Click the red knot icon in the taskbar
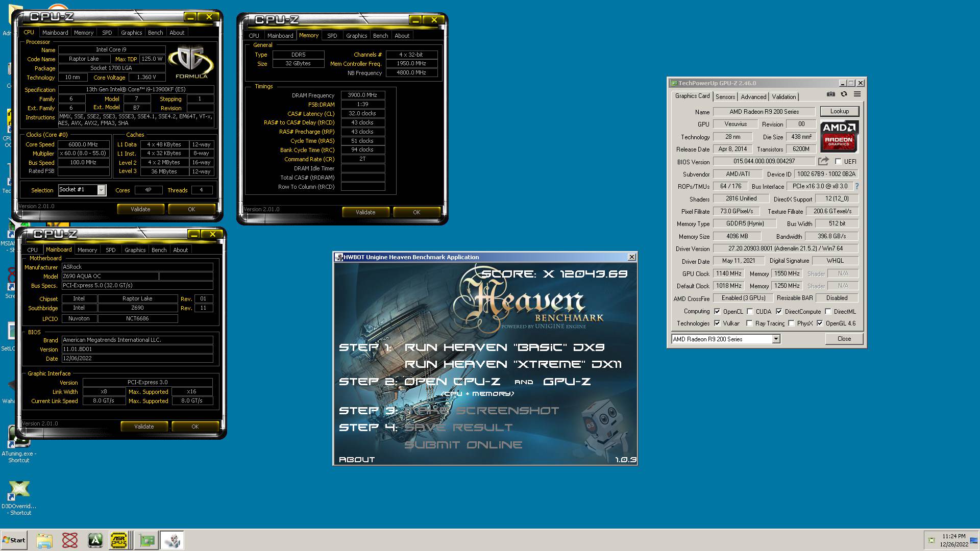980x551 pixels. [70, 540]
